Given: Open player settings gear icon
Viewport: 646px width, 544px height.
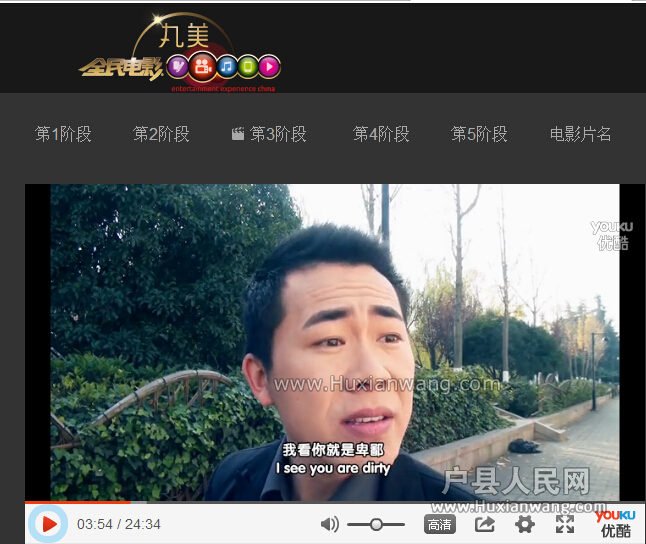Looking at the screenshot, I should click(525, 524).
